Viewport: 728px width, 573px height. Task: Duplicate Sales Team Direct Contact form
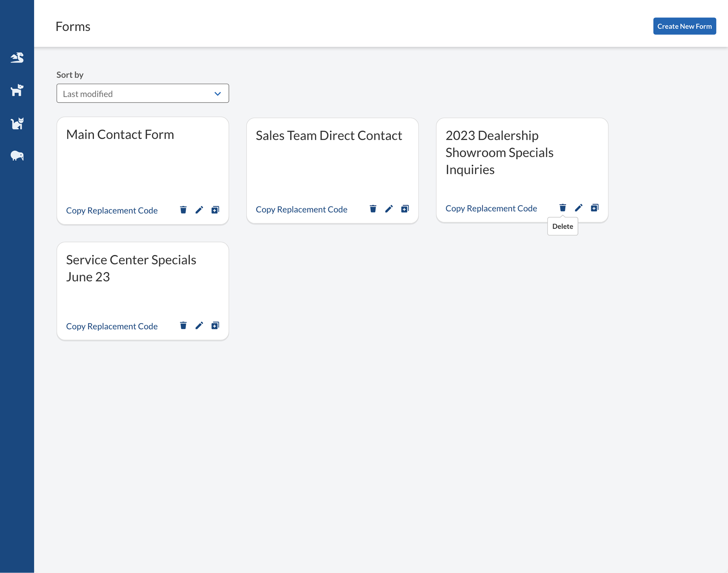pyautogui.click(x=405, y=209)
